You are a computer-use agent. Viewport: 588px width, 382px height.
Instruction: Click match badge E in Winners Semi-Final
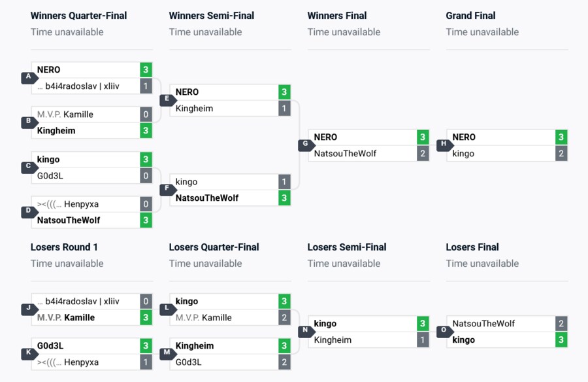166,100
